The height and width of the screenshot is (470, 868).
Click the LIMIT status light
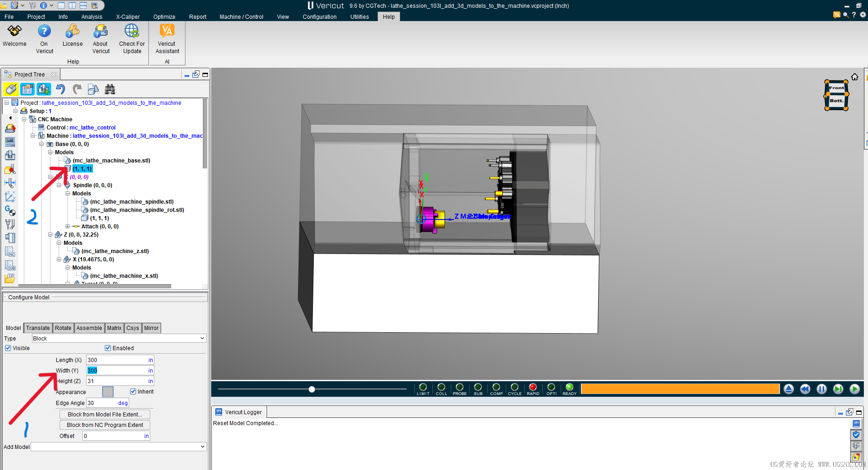click(x=423, y=389)
